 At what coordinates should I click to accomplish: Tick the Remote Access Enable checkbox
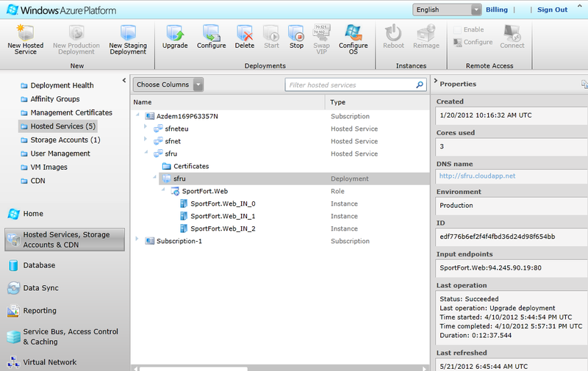457,29
